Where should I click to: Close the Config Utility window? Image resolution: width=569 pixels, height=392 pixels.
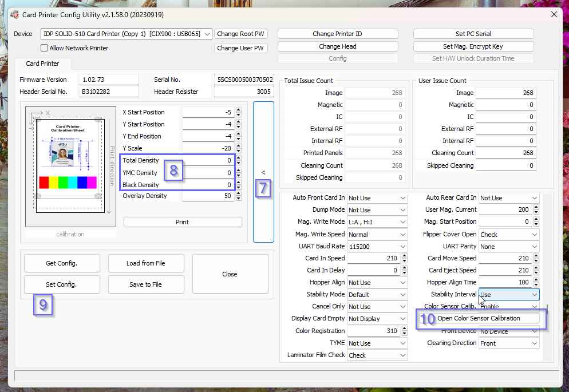point(554,14)
